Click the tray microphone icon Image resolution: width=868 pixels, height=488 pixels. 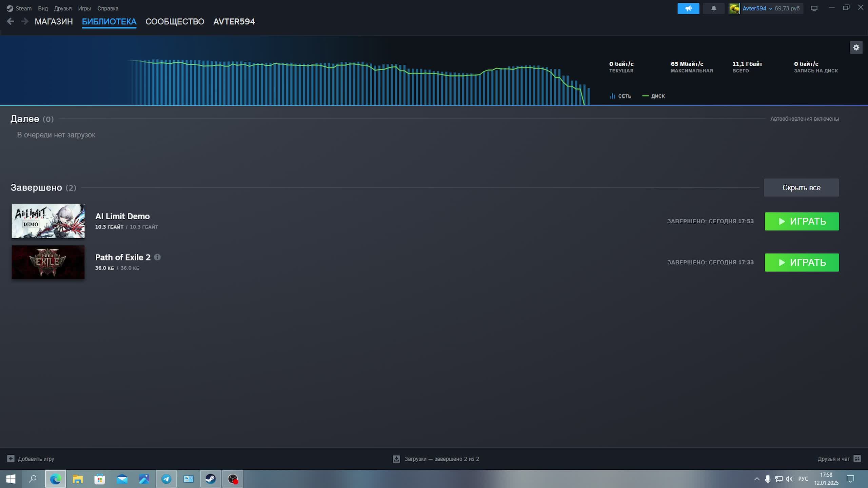coord(768,479)
